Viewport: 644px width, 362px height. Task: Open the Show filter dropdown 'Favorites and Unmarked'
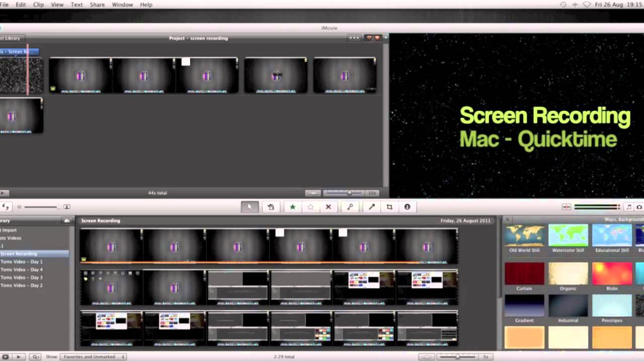pyautogui.click(x=93, y=356)
